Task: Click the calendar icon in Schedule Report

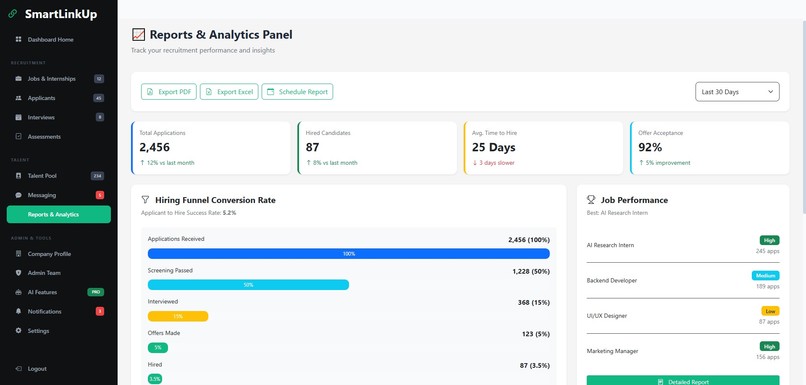Action: [270, 92]
